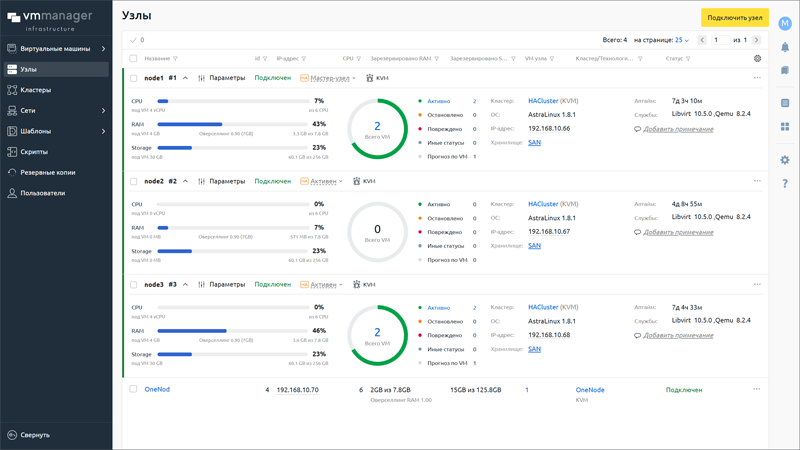Open the grid apps icon in right sidebar
This screenshot has width=800, height=450.
coord(785,127)
